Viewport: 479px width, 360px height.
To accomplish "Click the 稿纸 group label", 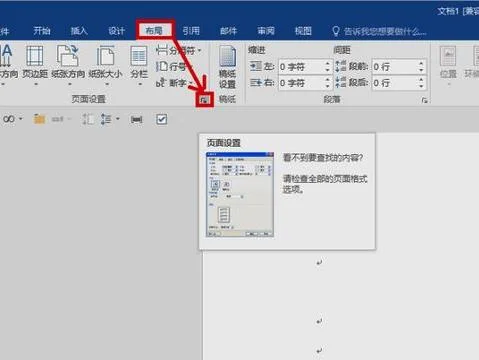I will tap(227, 99).
